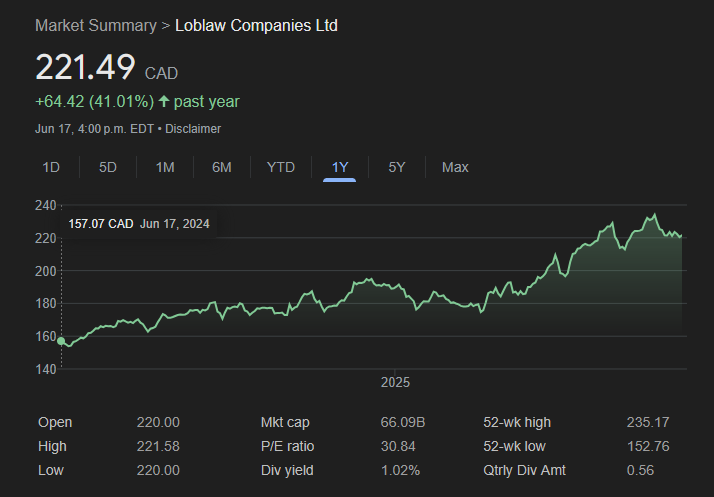This screenshot has width=714, height=497.
Task: Select the High value 221.58
Action: point(158,446)
